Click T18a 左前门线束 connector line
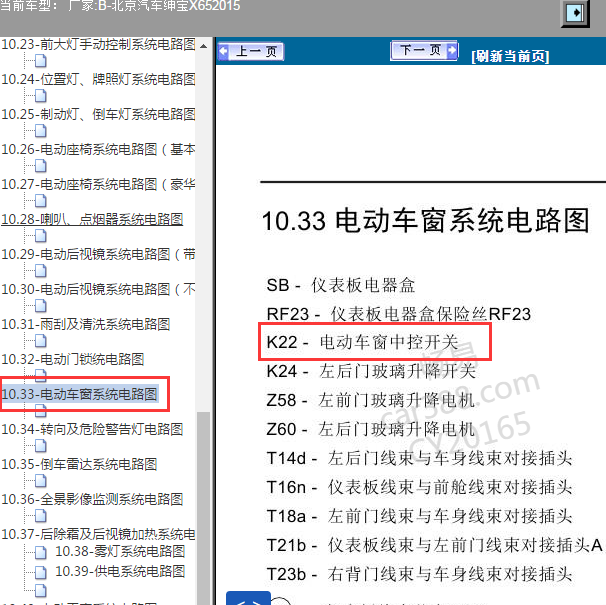Screen dimensions: 606x605 419,516
